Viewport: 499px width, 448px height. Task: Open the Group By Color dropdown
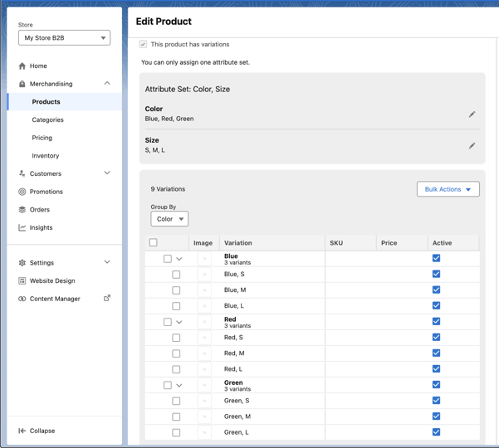coord(169,219)
